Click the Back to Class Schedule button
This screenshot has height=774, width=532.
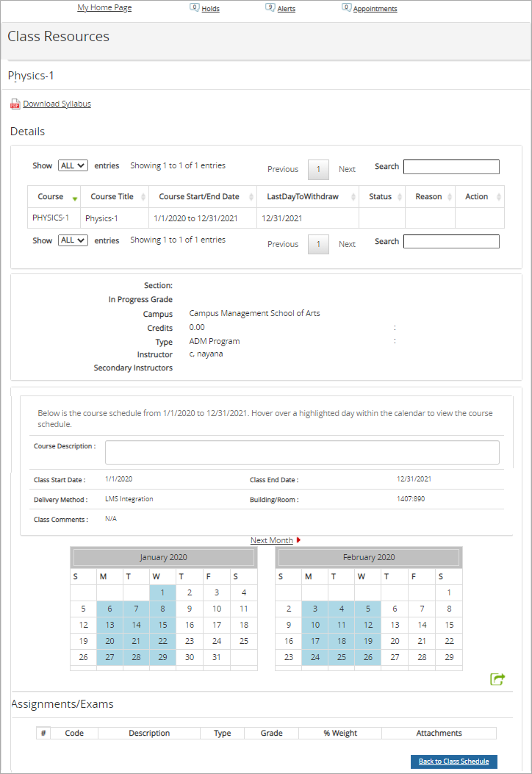point(453,762)
